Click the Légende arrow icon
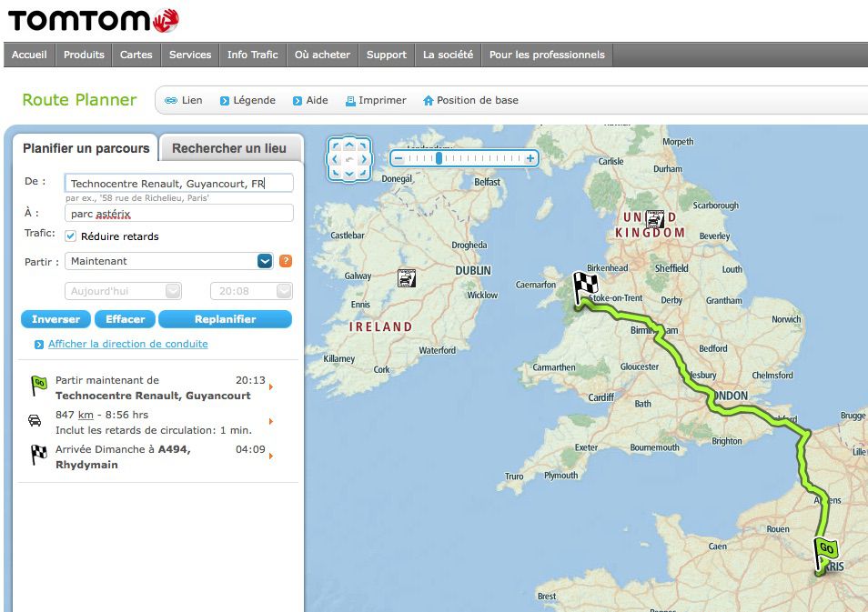The height and width of the screenshot is (612, 868). point(224,101)
